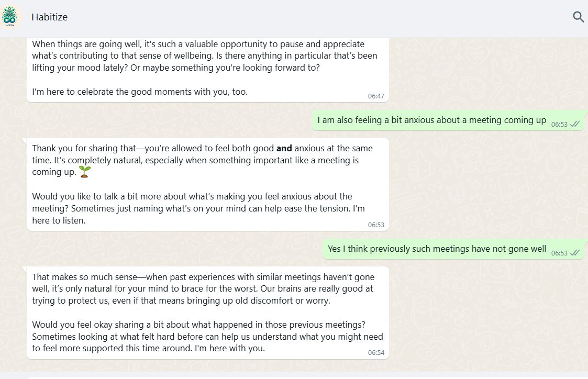This screenshot has width=588, height=379.
Task: Click the Habitize profile avatar
Action: tap(9, 17)
